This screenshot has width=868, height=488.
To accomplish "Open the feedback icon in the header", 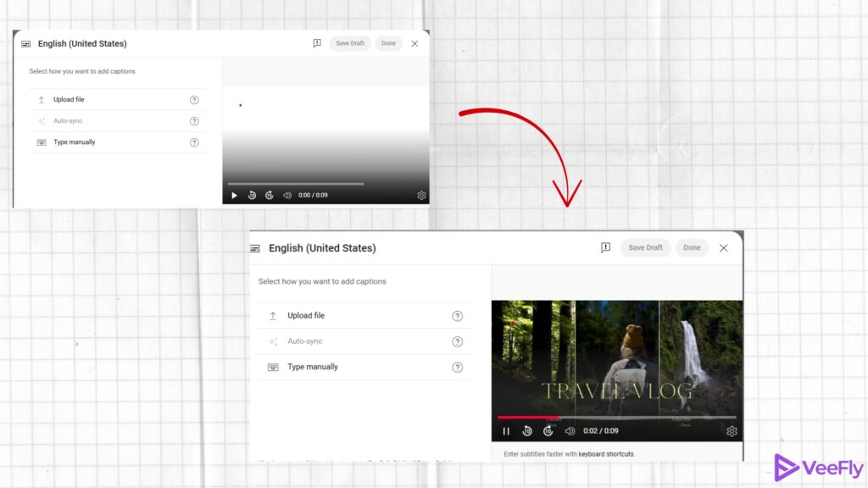I will point(606,247).
